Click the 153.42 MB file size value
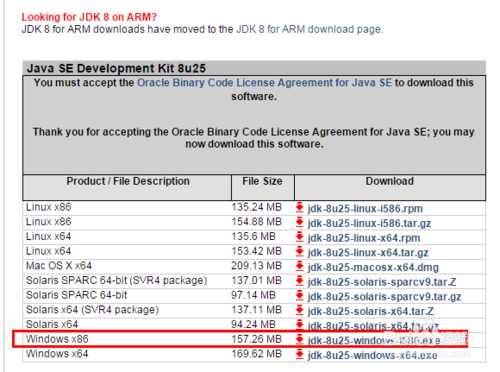The width and height of the screenshot is (500, 372). click(257, 251)
